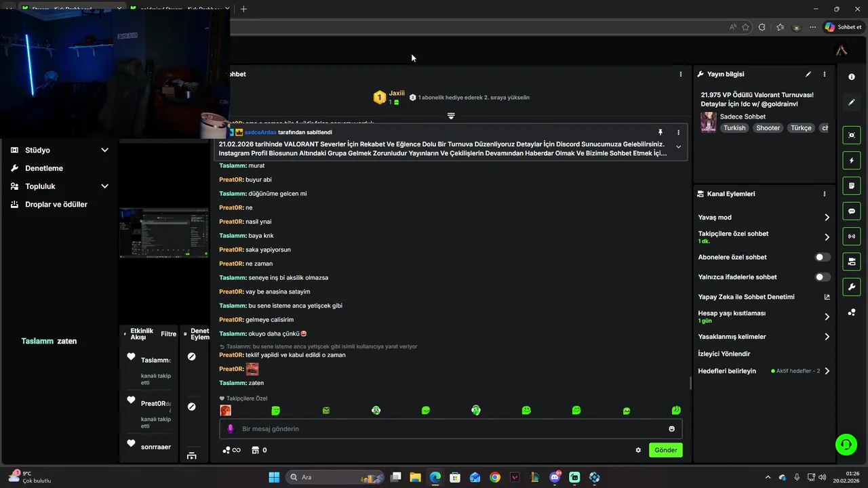Open Yapay Zeka ile Sohbet Denetimi link
The height and width of the screenshot is (488, 868).
click(x=764, y=297)
